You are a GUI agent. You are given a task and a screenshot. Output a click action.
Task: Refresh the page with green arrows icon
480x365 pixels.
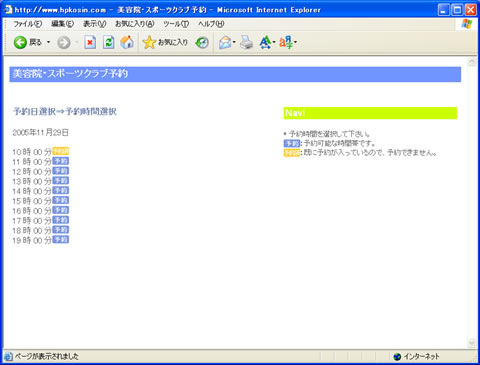[x=109, y=42]
